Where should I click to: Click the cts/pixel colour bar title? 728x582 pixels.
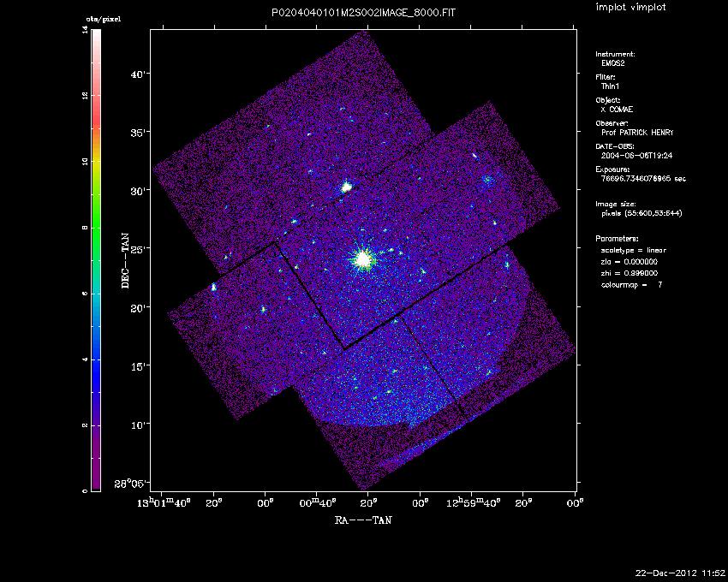click(104, 19)
